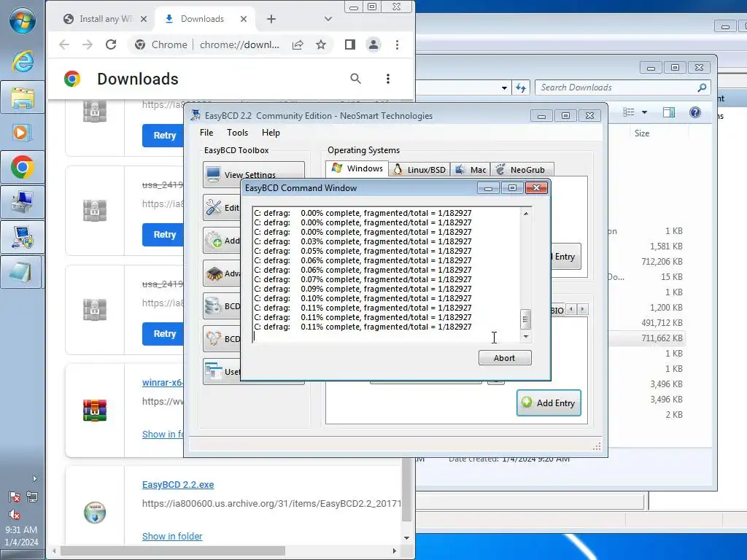This screenshot has height=560, width=747.
Task: Open new Chrome tab
Action: pyautogui.click(x=271, y=19)
